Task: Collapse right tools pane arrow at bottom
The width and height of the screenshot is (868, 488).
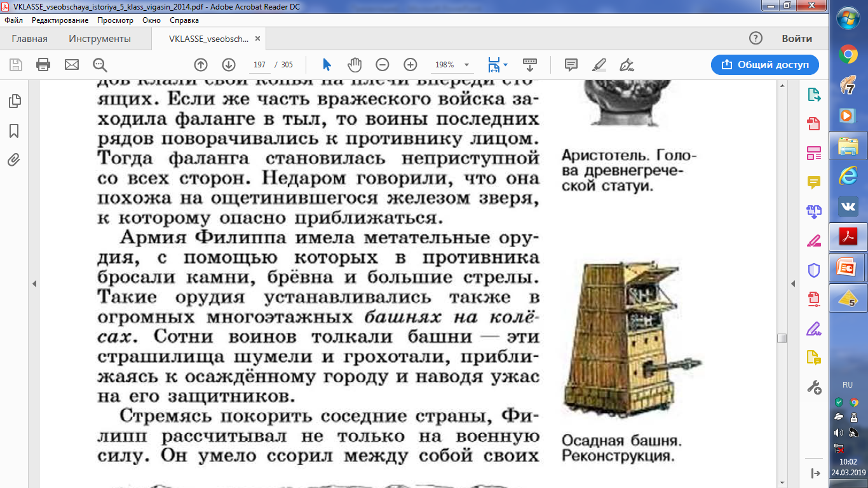Action: (815, 473)
